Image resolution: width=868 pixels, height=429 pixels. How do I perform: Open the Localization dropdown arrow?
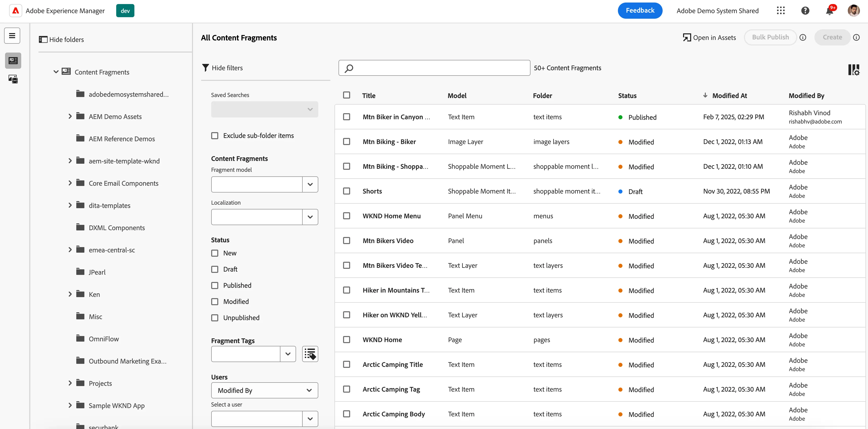pyautogui.click(x=310, y=217)
